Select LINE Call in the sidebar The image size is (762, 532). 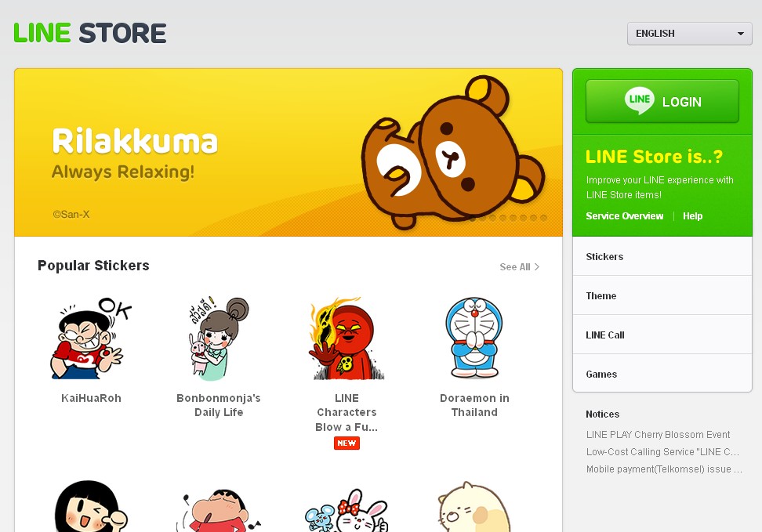pyautogui.click(x=662, y=335)
